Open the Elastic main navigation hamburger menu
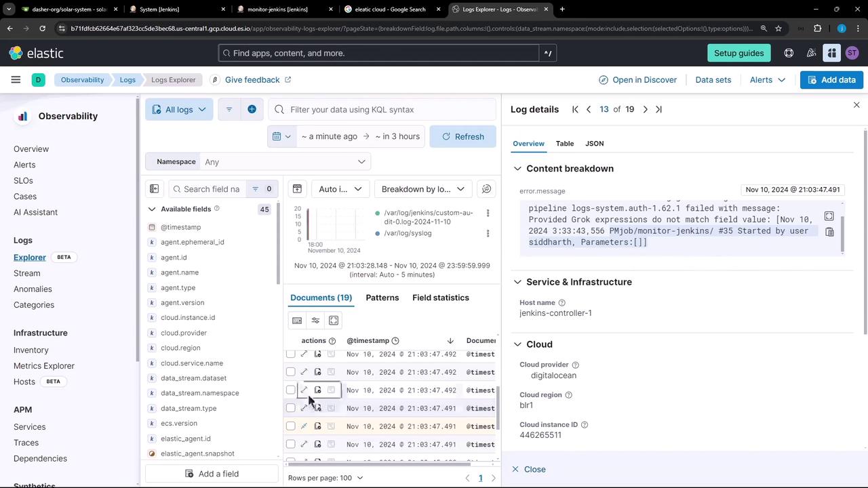 16,80
